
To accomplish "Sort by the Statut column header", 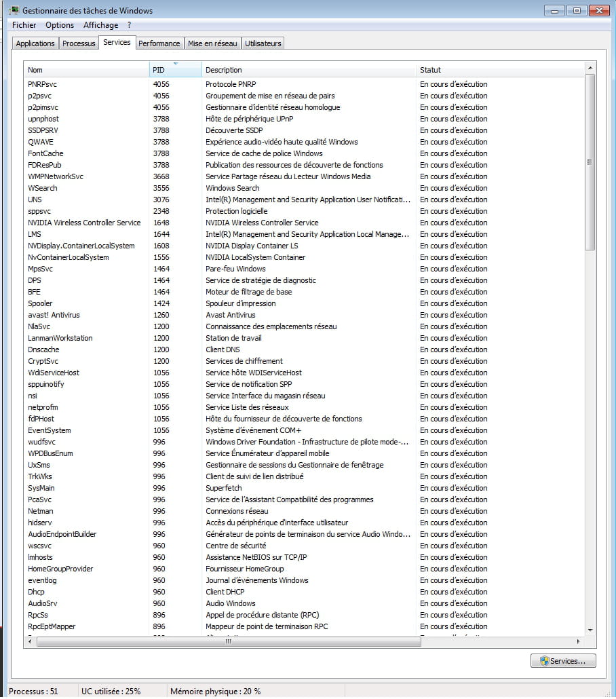I will [x=499, y=70].
